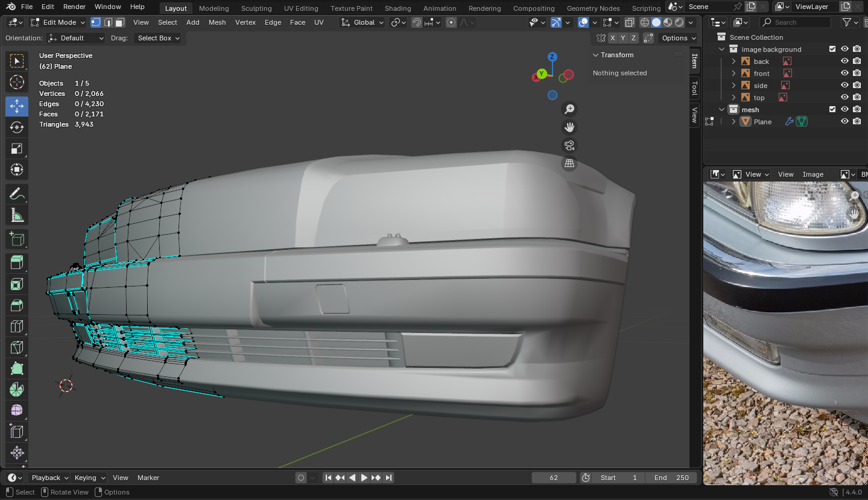Enable face select mode

coord(119,22)
